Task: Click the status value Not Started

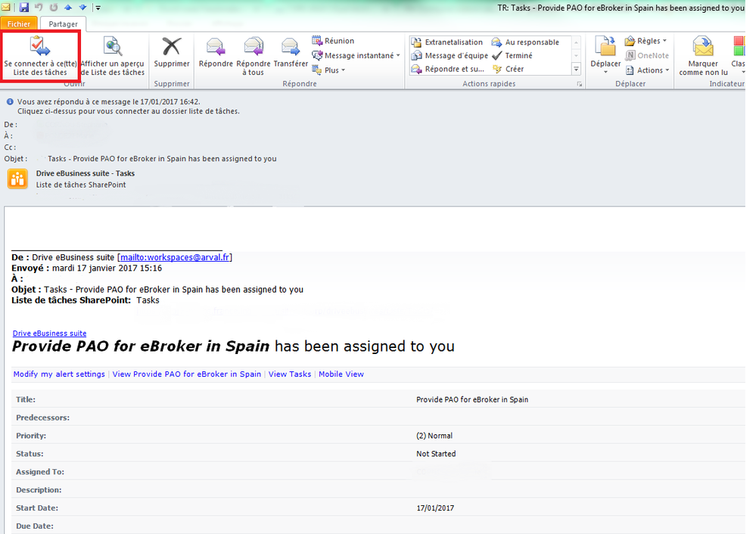Action: (x=436, y=454)
